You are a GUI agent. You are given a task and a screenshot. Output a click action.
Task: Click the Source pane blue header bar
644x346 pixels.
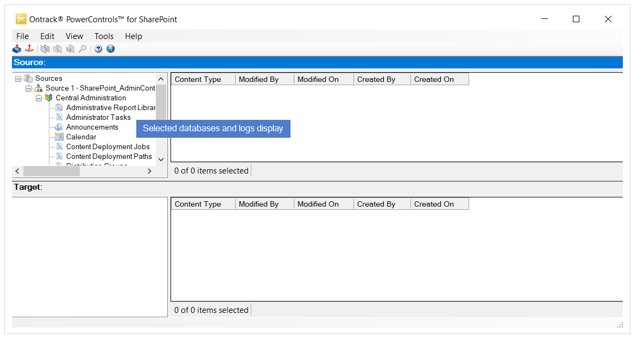point(317,62)
